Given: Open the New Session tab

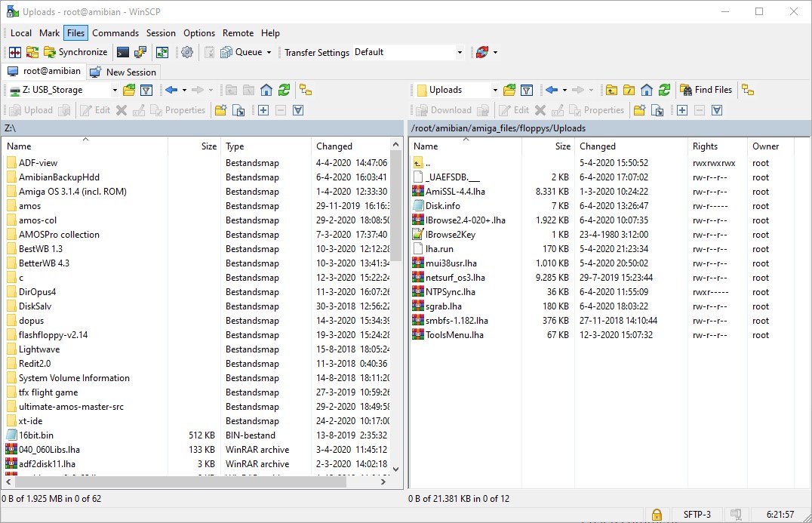Looking at the screenshot, I should point(123,72).
